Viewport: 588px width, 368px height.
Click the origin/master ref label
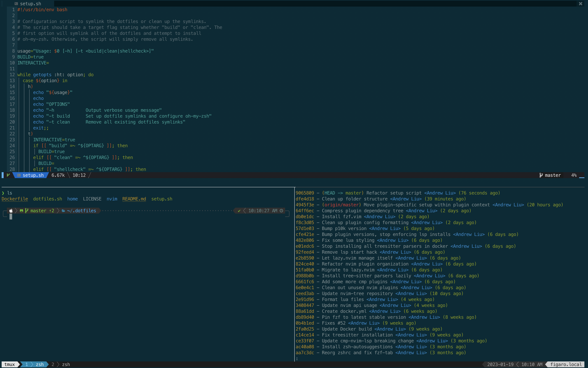tap(341, 205)
